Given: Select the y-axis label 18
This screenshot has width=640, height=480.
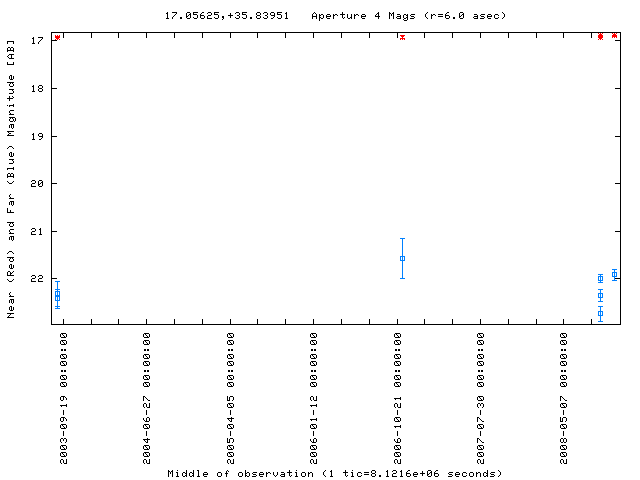Looking at the screenshot, I should point(37,88).
